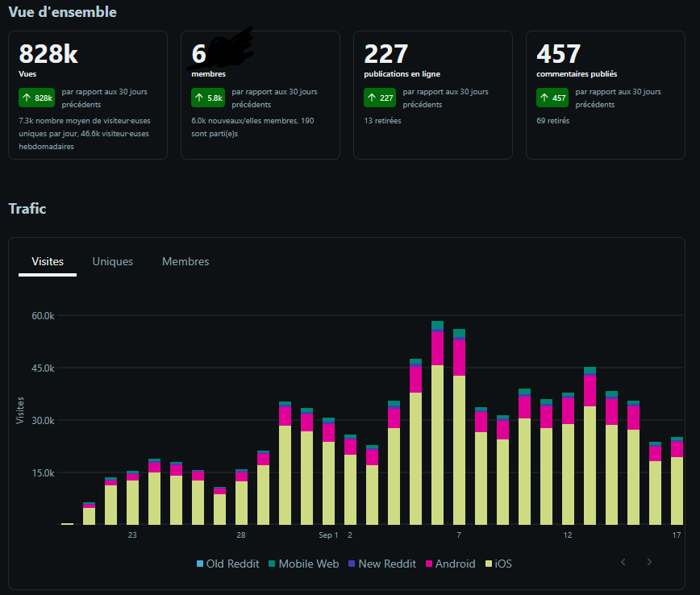Click the "13 retirées" text
This screenshot has height=595, width=700.
[382, 120]
